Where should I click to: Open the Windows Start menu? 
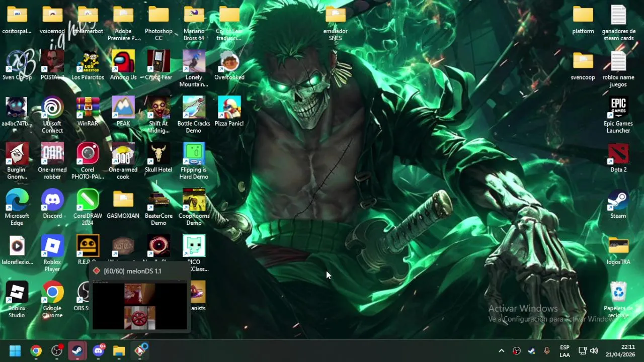15,351
